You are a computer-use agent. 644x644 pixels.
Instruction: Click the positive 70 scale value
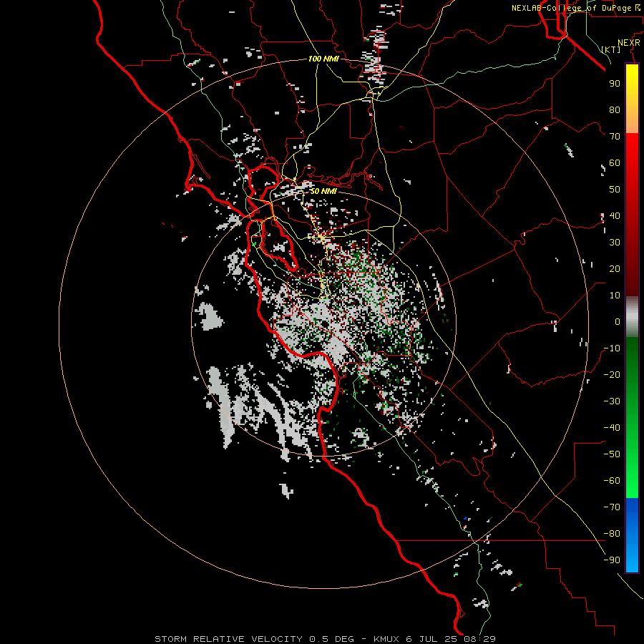pos(615,137)
